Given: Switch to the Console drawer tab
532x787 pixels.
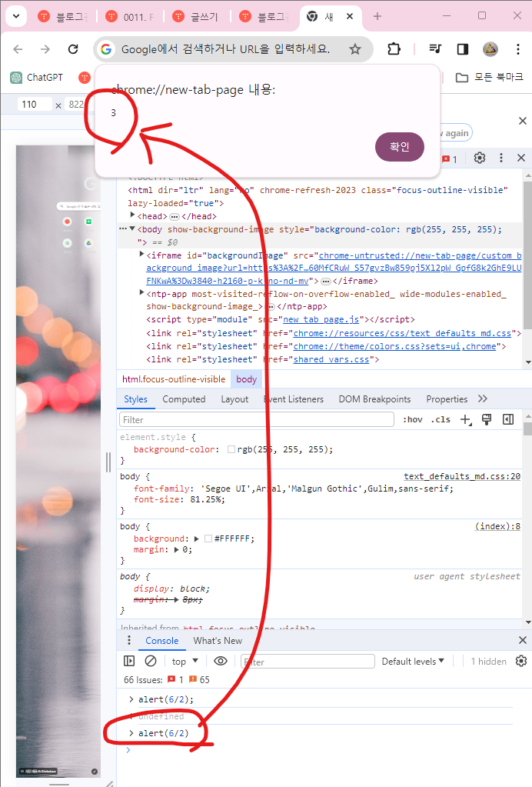Looking at the screenshot, I should click(162, 640).
